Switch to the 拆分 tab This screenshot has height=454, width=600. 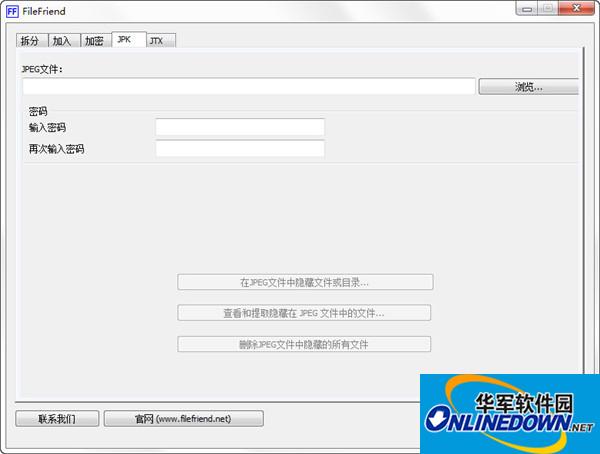tap(31, 41)
